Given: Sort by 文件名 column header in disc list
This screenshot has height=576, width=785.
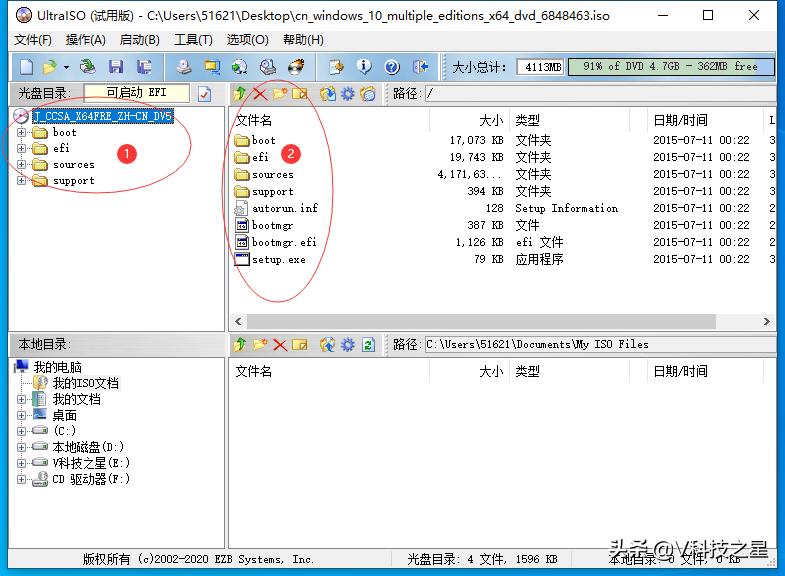Looking at the screenshot, I should [x=254, y=120].
